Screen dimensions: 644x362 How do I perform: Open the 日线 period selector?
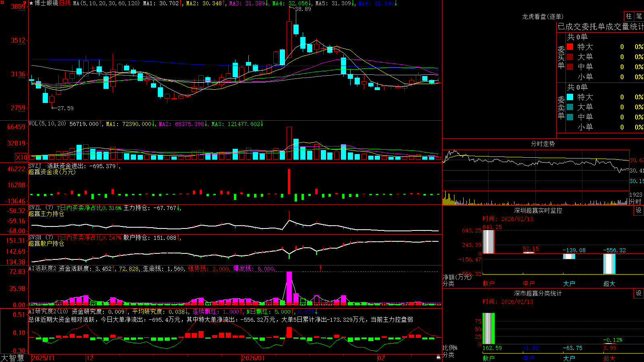[65, 3]
